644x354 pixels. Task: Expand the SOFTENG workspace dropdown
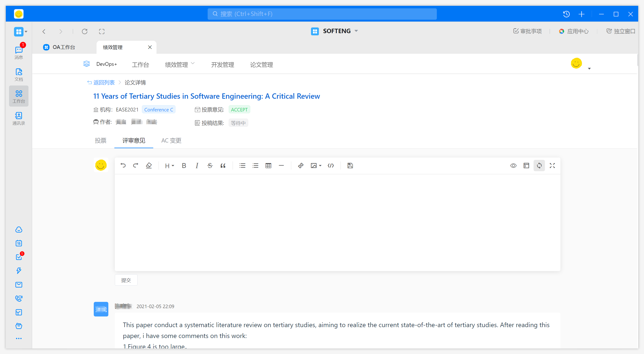pyautogui.click(x=356, y=31)
